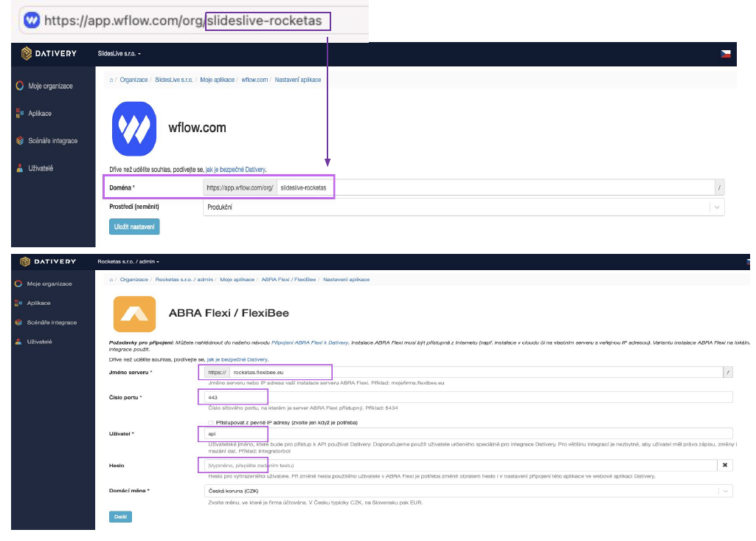Go to ABRA Flexi / FlexiBee breadcrumb link

[x=288, y=280]
